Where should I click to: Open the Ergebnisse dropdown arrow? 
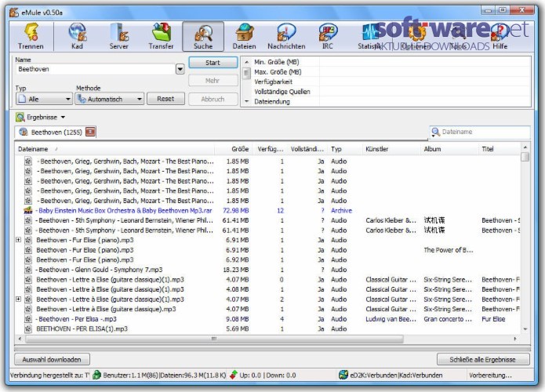click(63, 118)
